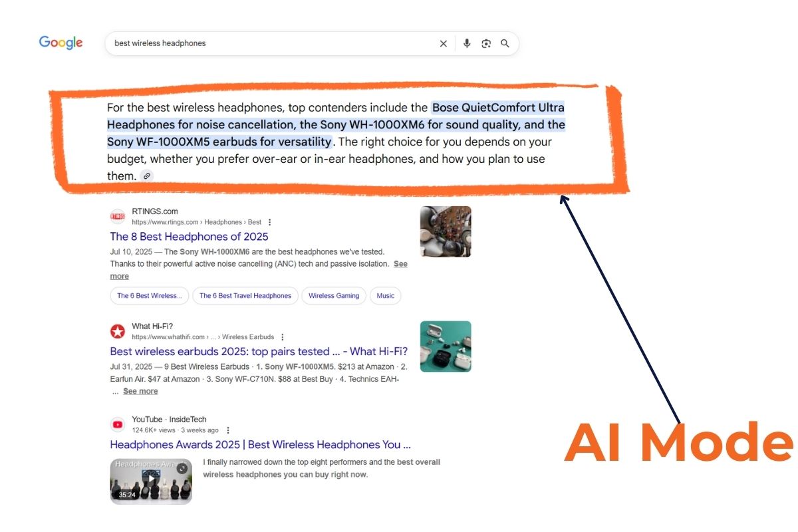Image resolution: width=798 pixels, height=532 pixels.
Task: Open What Hi-Fi? result three-dot menu
Action: (282, 337)
